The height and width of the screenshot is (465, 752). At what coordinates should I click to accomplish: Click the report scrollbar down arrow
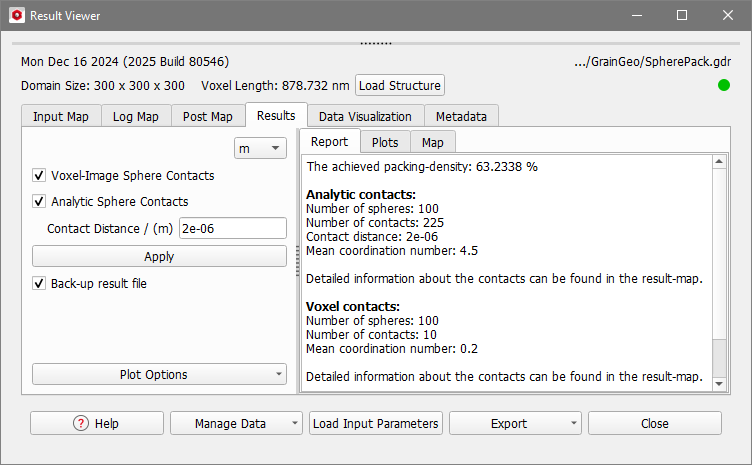719,384
